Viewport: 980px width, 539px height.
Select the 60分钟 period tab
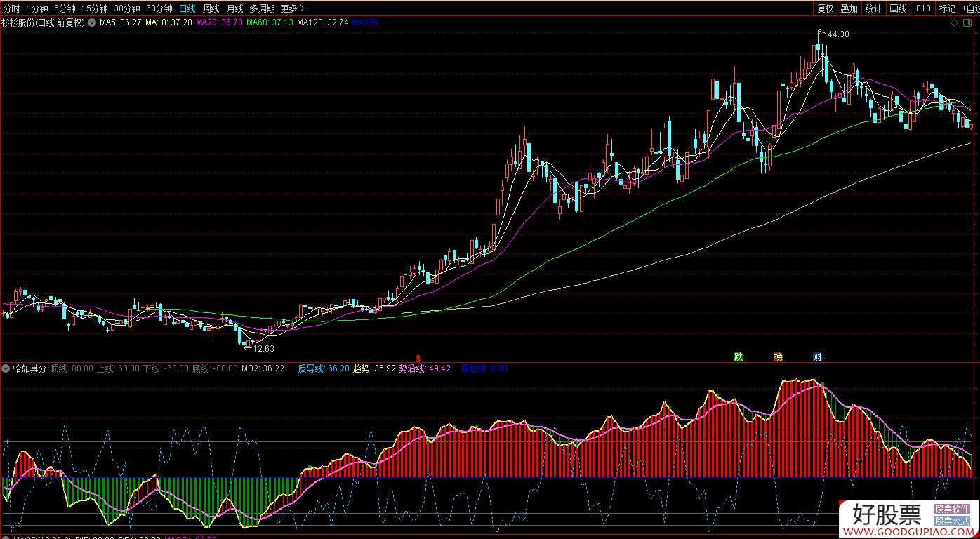[159, 8]
